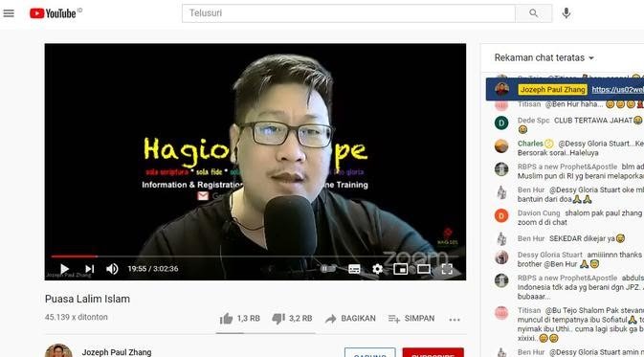Screen dimensions: 644x357
Task: Like the video (1,3 RB)
Action: [x=240, y=319]
